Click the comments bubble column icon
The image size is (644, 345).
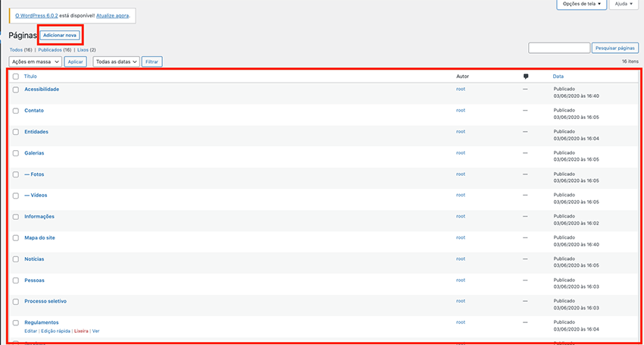pyautogui.click(x=526, y=77)
